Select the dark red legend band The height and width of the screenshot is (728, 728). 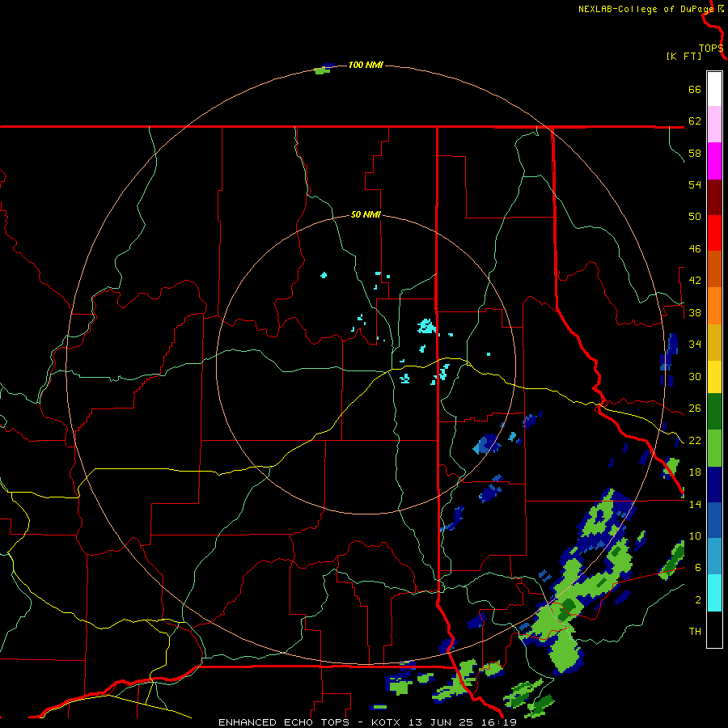714,197
